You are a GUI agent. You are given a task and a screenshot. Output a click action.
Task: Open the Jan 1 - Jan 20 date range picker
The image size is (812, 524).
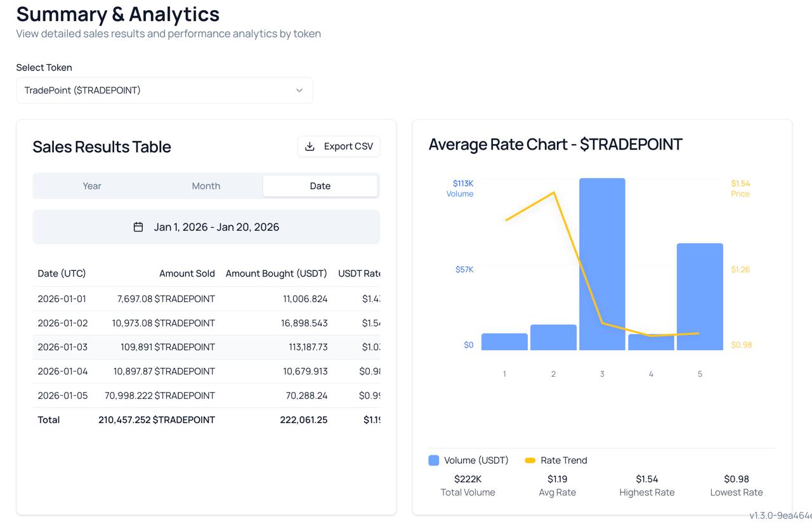[206, 226]
